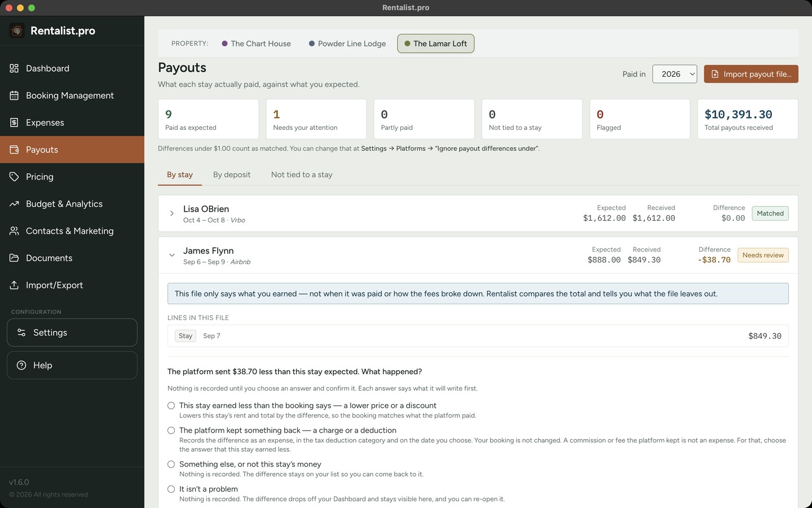This screenshot has height=508, width=812.
Task: Click the file icon on Import payout button
Action: [715, 74]
